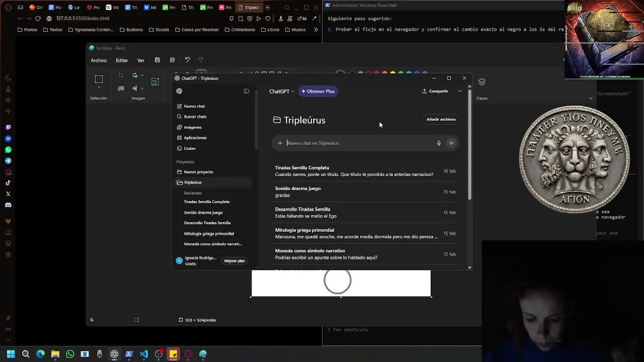Open the Budismo bookmarks folder
Viewport: 644px width, 362px height.
coord(131,30)
